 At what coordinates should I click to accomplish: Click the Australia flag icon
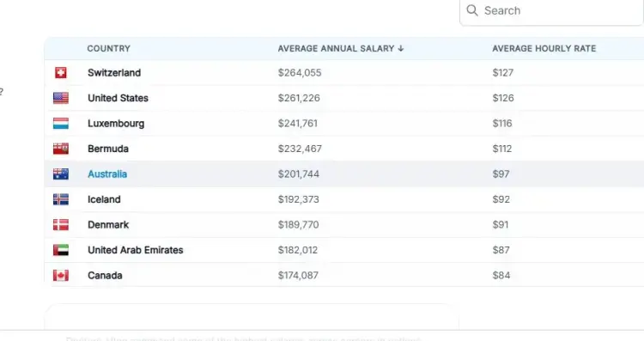coord(61,174)
